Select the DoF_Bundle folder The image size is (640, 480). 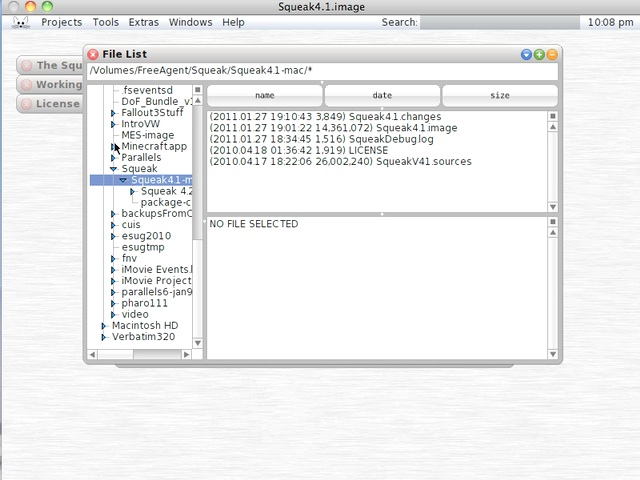[157, 102]
